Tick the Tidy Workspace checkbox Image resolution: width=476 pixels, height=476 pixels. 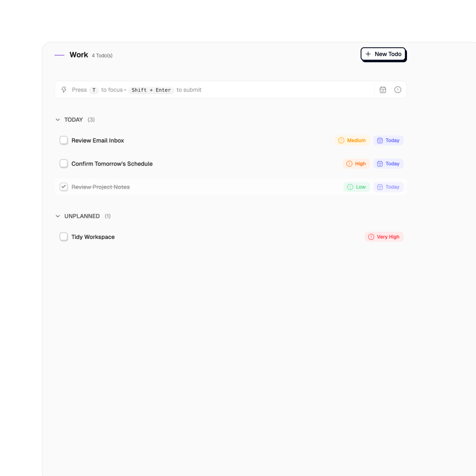(x=64, y=237)
